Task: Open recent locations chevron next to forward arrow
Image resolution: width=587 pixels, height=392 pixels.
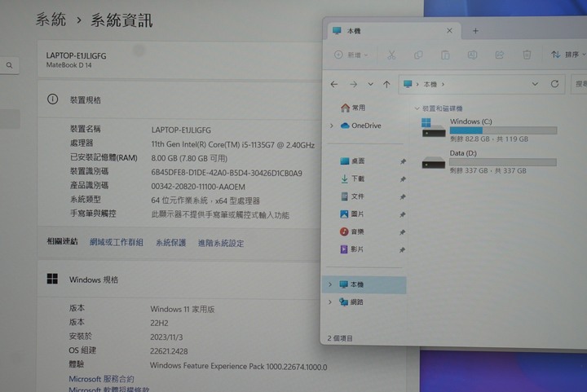Action: [370, 84]
